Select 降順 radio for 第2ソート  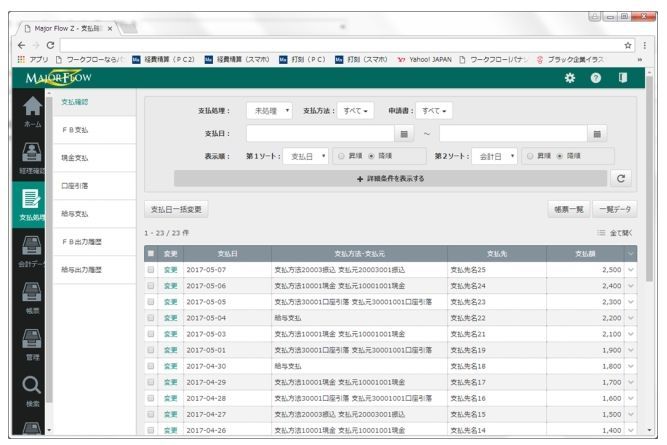point(563,156)
